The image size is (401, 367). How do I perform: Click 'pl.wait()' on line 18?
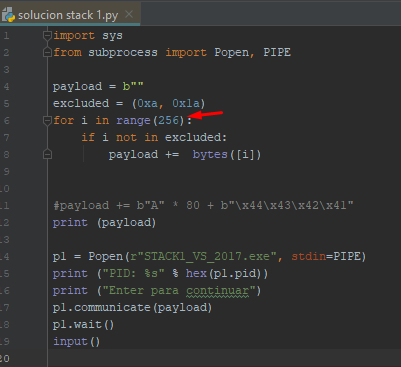(83, 325)
